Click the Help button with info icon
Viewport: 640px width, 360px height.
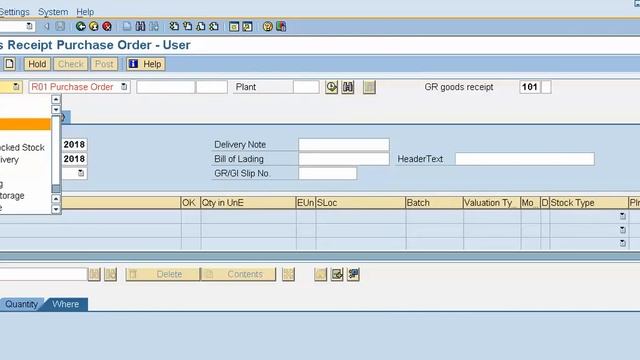(x=146, y=64)
